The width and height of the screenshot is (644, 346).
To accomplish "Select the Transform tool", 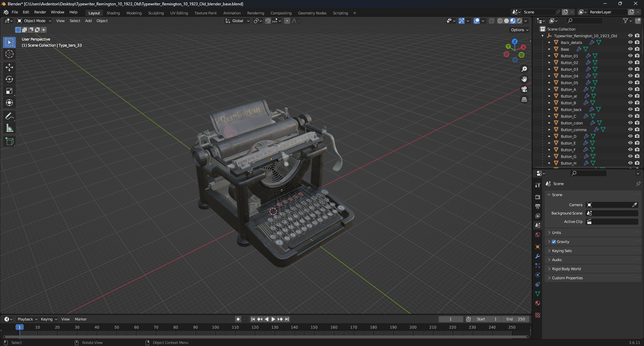I will click(x=9, y=103).
